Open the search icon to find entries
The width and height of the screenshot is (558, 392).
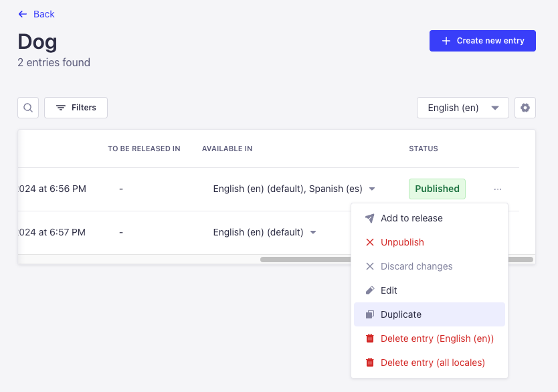27,107
